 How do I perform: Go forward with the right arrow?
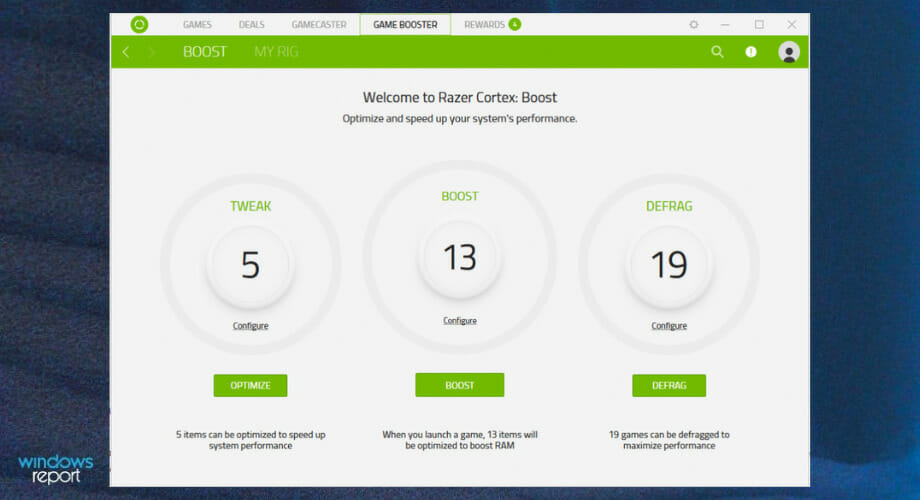[x=152, y=52]
